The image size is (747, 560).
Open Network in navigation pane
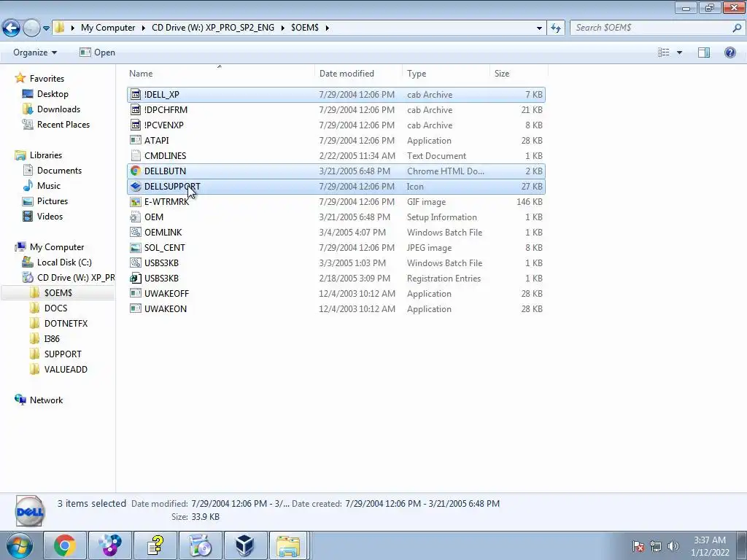tap(46, 400)
